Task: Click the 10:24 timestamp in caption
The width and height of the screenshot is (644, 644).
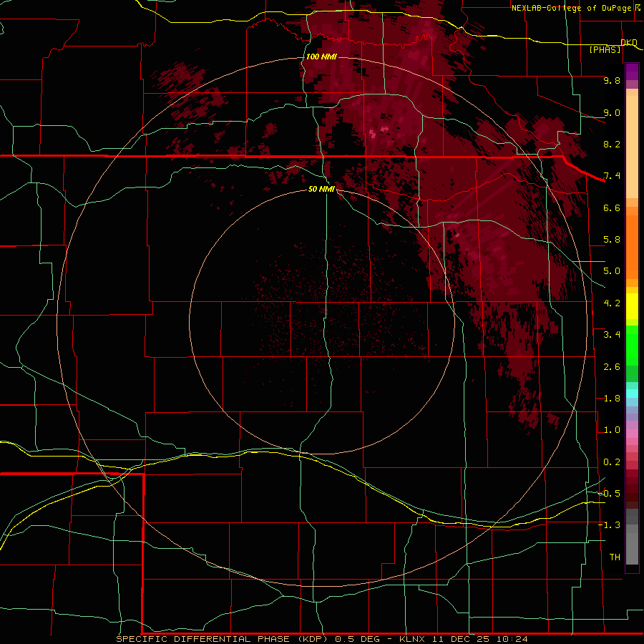Action: (x=512, y=639)
